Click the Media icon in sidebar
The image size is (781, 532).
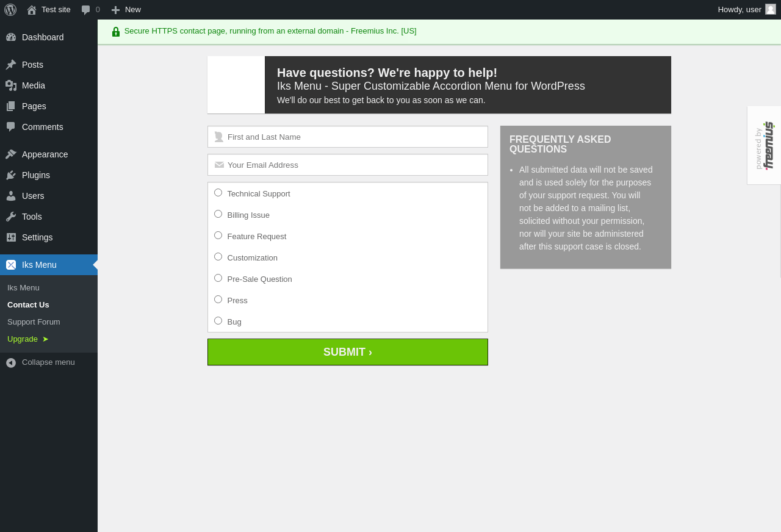pyautogui.click(x=11, y=85)
